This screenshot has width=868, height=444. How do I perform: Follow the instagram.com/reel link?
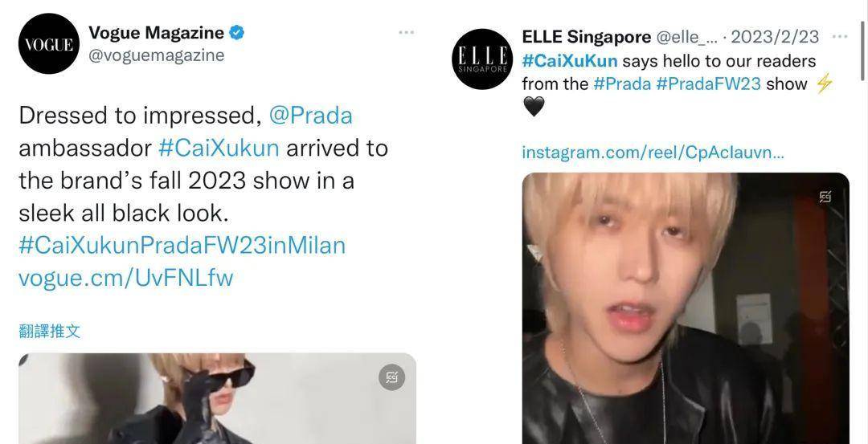(653, 153)
